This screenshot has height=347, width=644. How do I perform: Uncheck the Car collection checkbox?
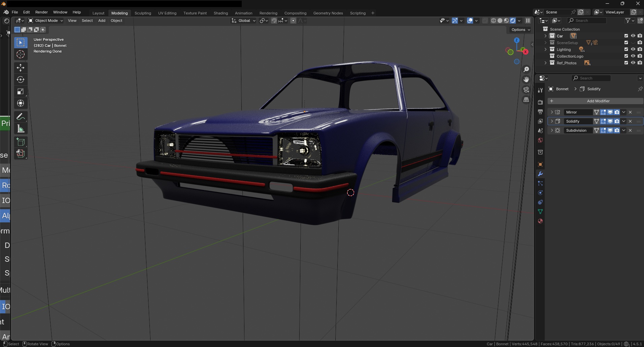[626, 36]
